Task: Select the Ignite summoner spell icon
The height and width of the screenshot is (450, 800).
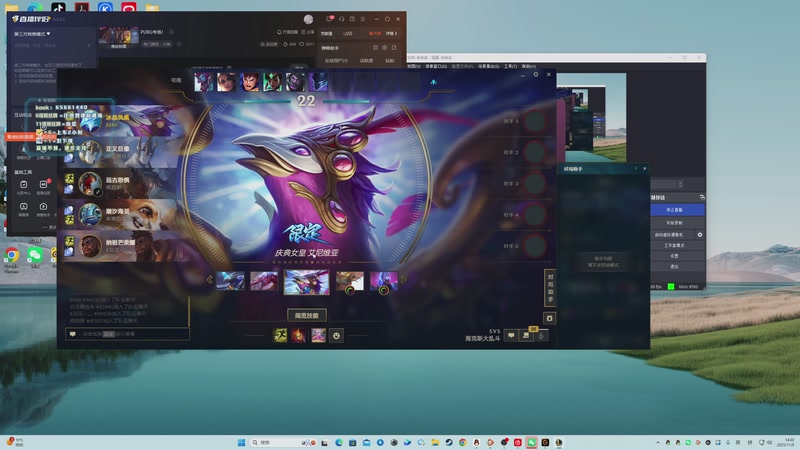Action: 298,335
